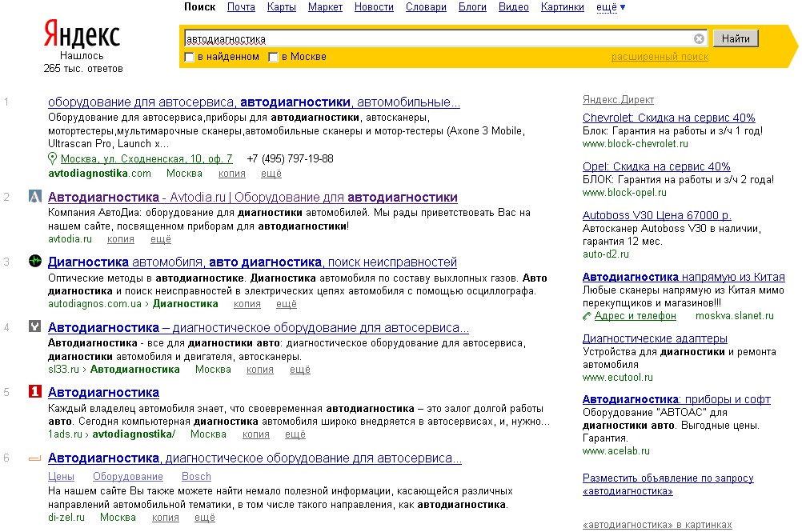This screenshot has width=802, height=532.
Task: Open 'Автодиагностика: приборы и софт' ad
Action: coord(676,399)
